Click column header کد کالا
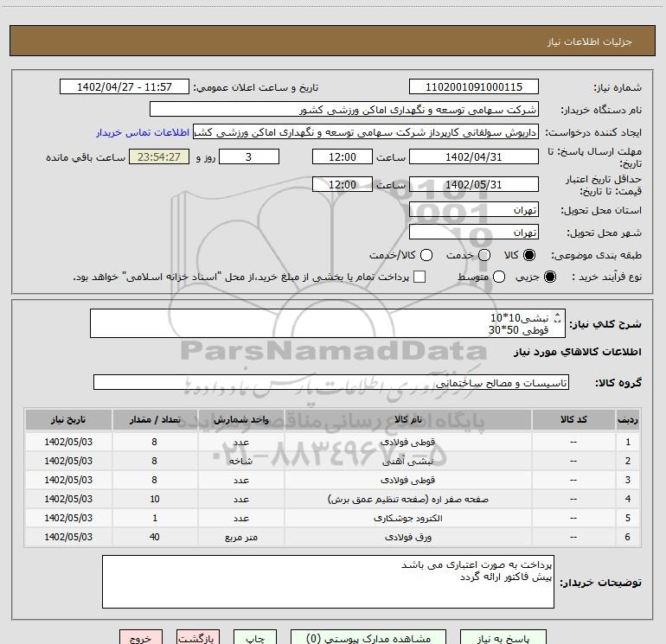The height and width of the screenshot is (644, 666). coord(573,419)
